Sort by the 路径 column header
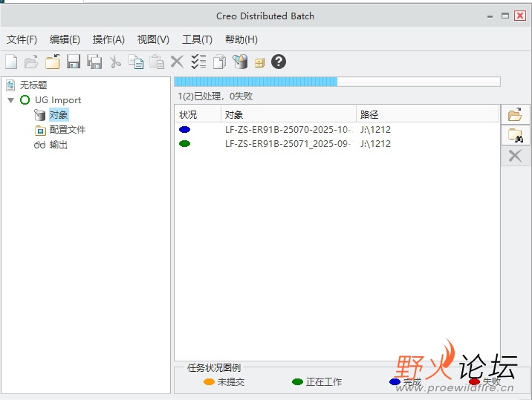The width and height of the screenshot is (532, 400). 427,114
